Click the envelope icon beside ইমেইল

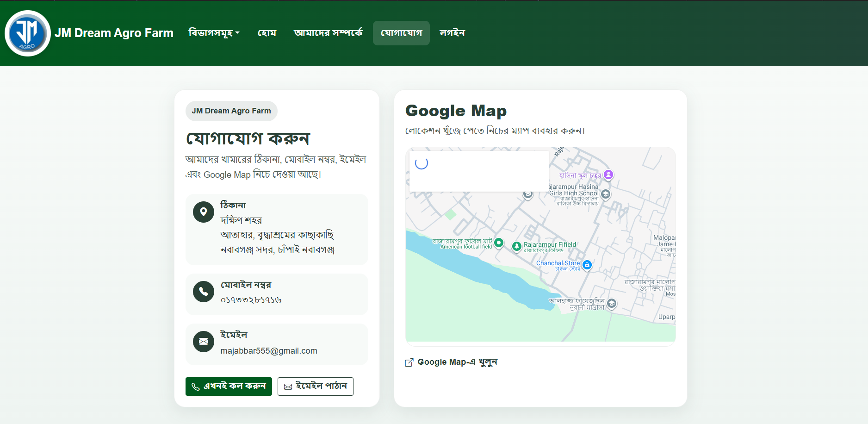point(204,342)
